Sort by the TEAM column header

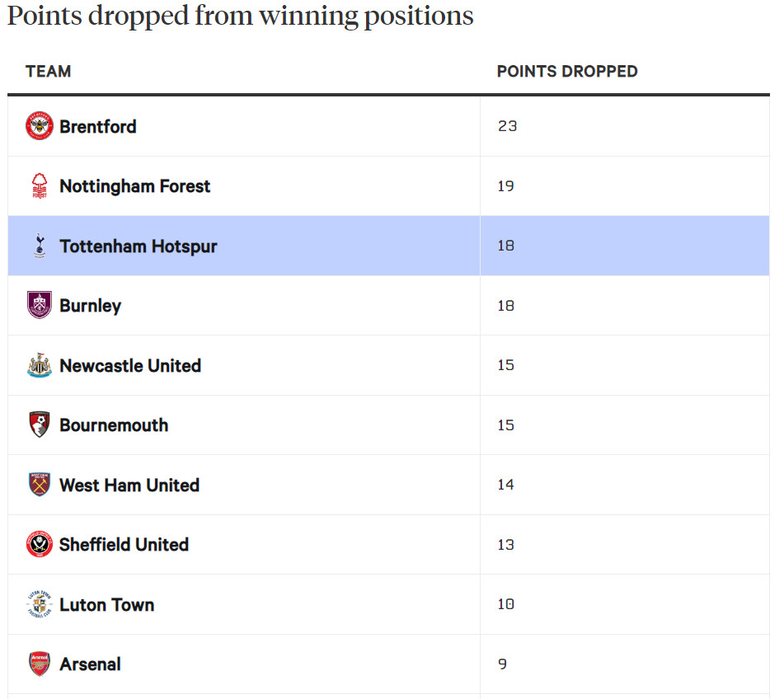[x=49, y=71]
